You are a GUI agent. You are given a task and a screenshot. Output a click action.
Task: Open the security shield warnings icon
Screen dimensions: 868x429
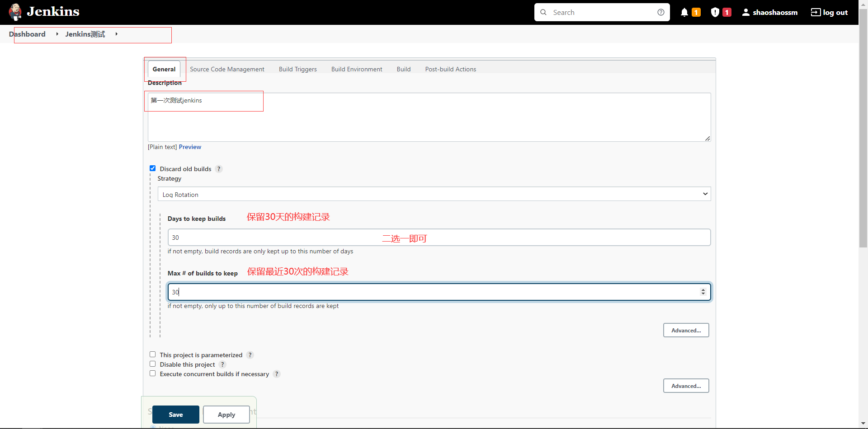tap(715, 12)
